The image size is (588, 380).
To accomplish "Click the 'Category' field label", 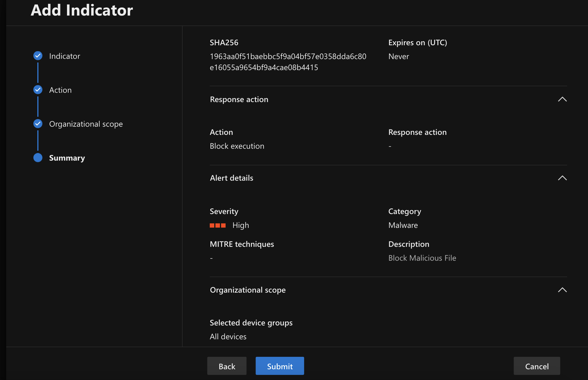I will click(405, 211).
